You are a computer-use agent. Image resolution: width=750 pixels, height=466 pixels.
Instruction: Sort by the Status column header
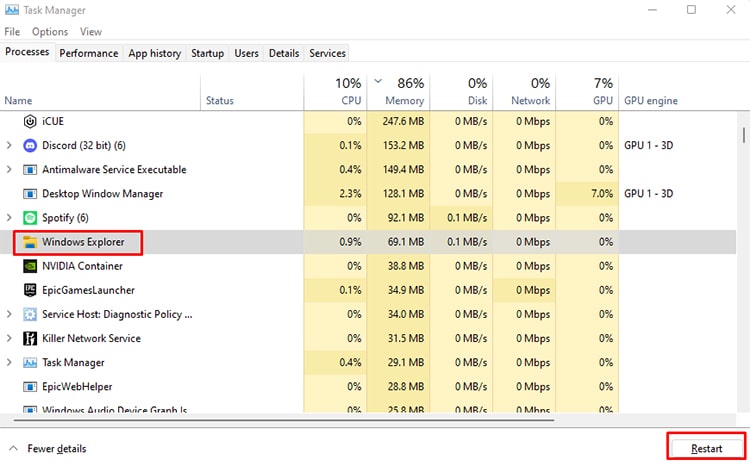click(x=220, y=100)
